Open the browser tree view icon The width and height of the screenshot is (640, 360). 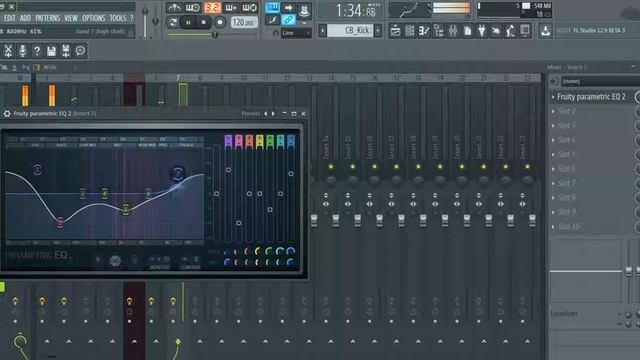(x=438, y=31)
